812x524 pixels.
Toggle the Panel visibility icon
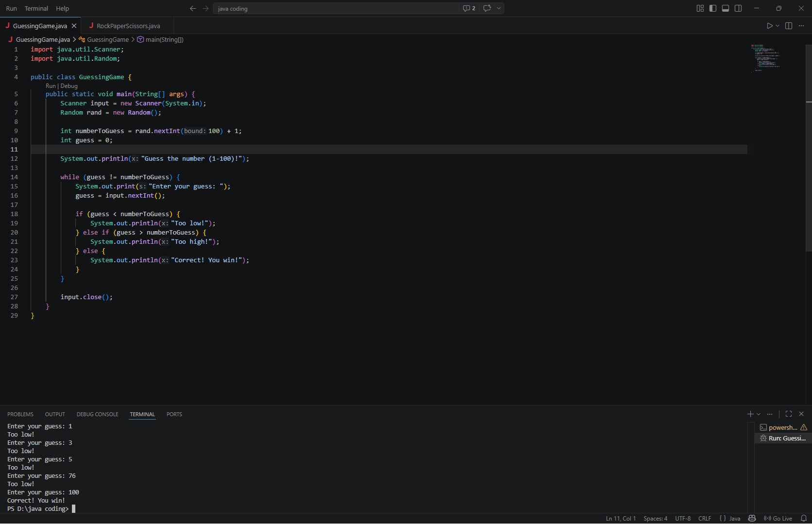(x=726, y=8)
